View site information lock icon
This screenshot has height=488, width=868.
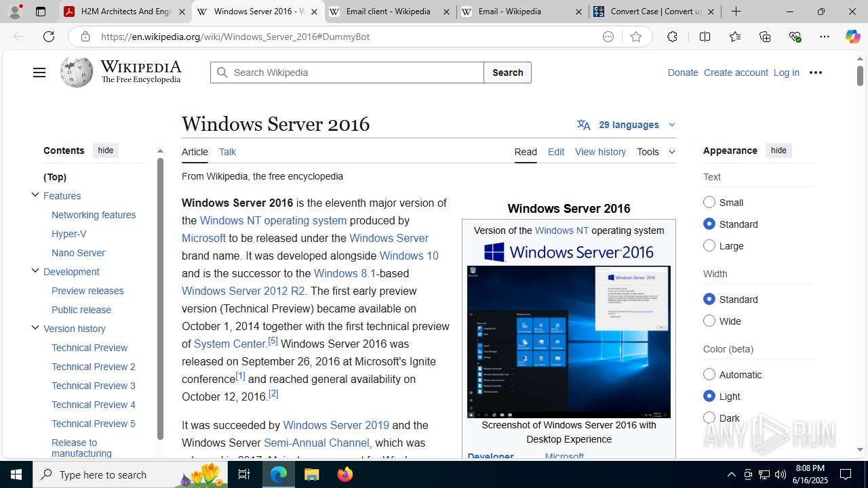coord(85,37)
